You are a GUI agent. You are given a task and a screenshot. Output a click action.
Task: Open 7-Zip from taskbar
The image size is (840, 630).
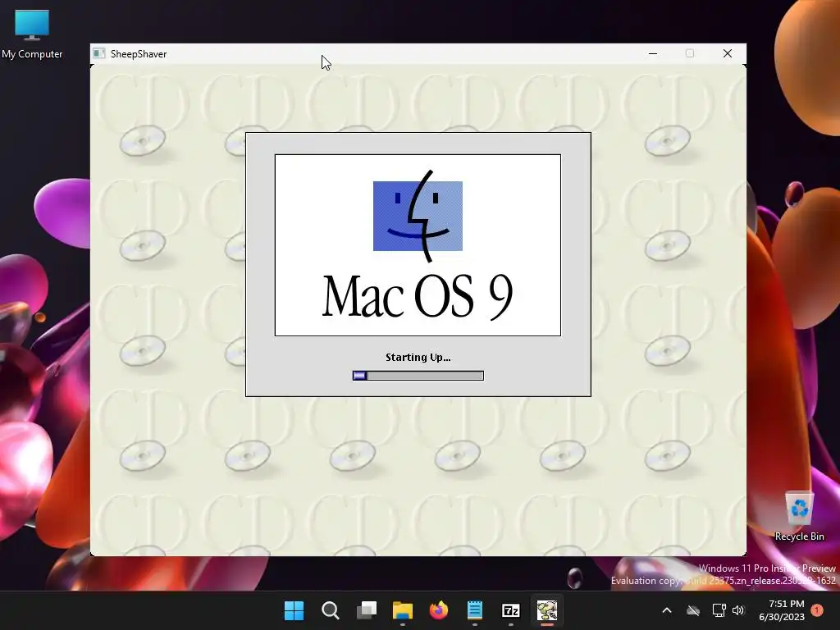click(510, 610)
